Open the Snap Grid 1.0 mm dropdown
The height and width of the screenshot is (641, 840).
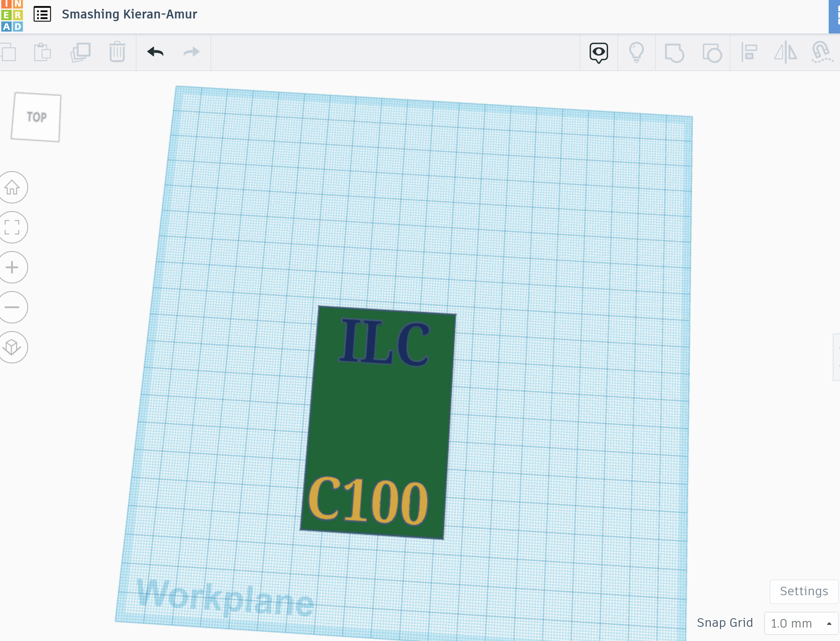(801, 623)
